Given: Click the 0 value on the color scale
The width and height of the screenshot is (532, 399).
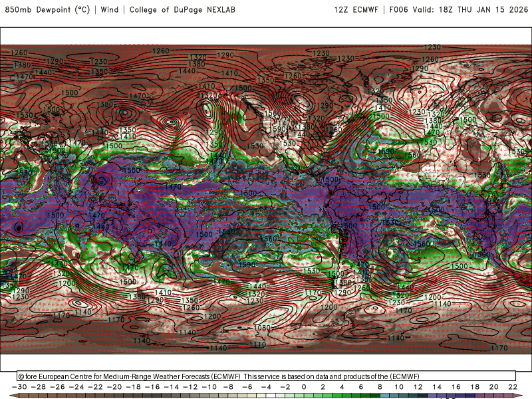Looking at the screenshot, I should click(x=304, y=387).
